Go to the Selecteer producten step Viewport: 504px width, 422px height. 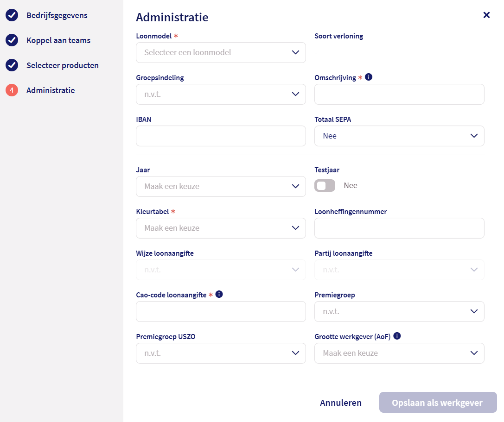pos(62,65)
